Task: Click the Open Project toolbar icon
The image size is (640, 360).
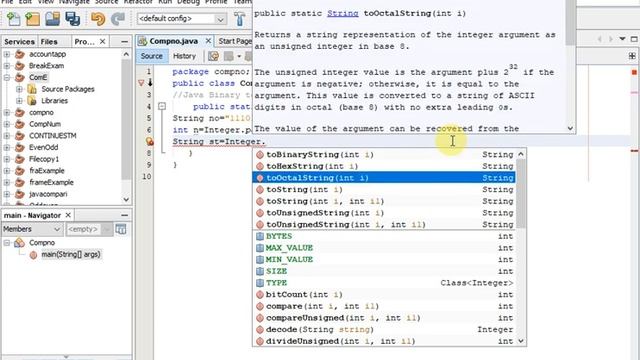Action: (53, 19)
